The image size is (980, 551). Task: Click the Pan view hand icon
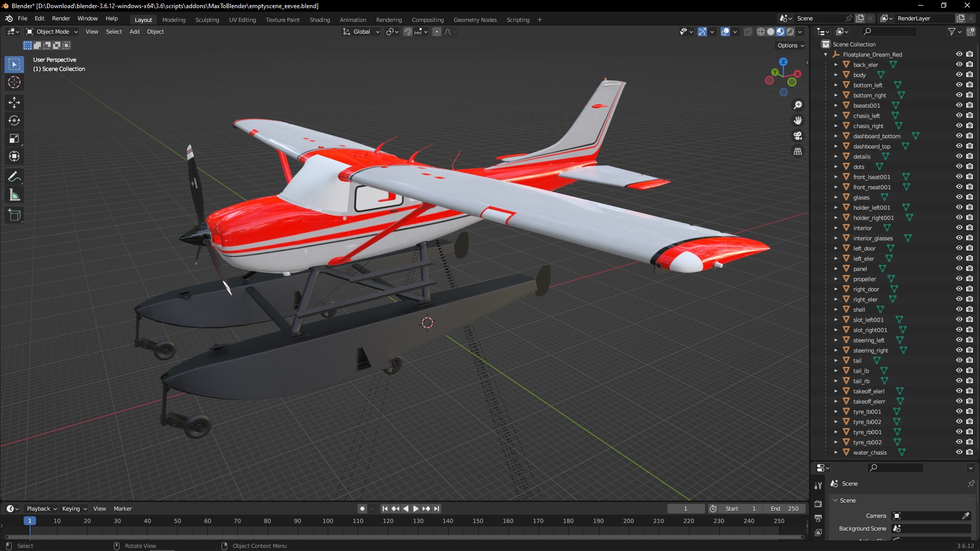click(798, 120)
